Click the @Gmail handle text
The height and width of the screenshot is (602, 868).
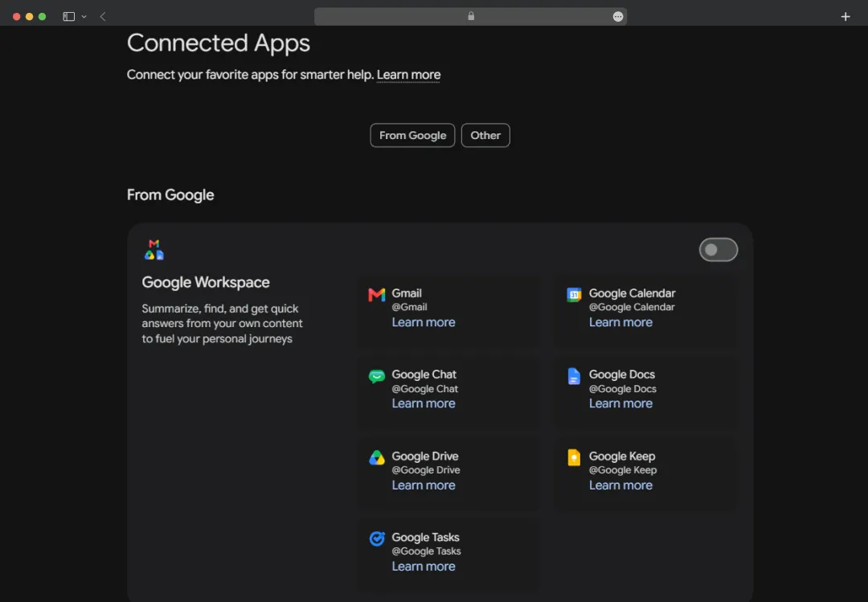point(410,307)
